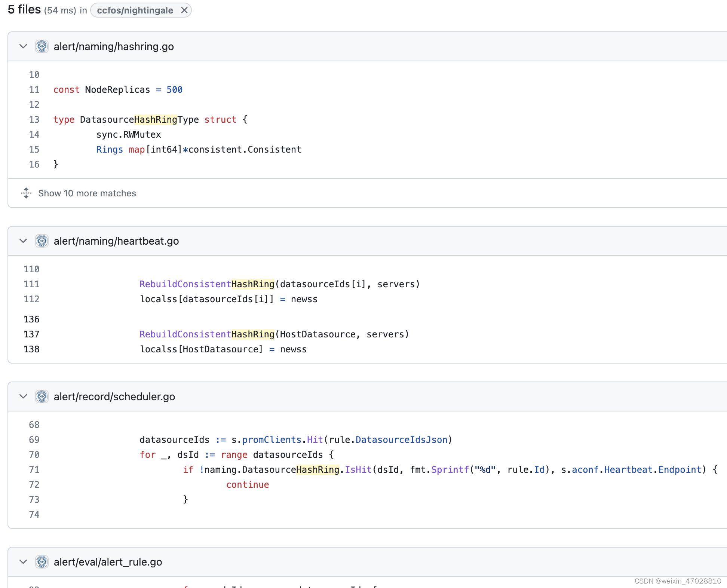Click line number 111 in heartbeat.go
Image resolution: width=727 pixels, height=588 pixels.
pos(31,284)
